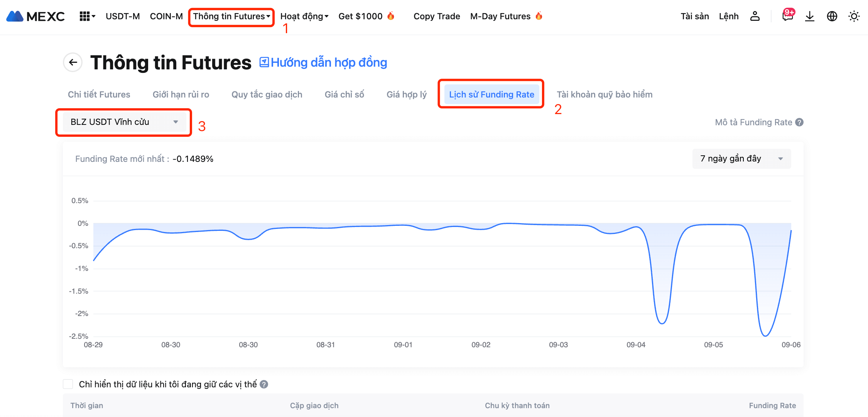Select the Tài khoản quỹ bảo hiểm tab
Image resolution: width=868 pixels, height=417 pixels.
coord(604,94)
